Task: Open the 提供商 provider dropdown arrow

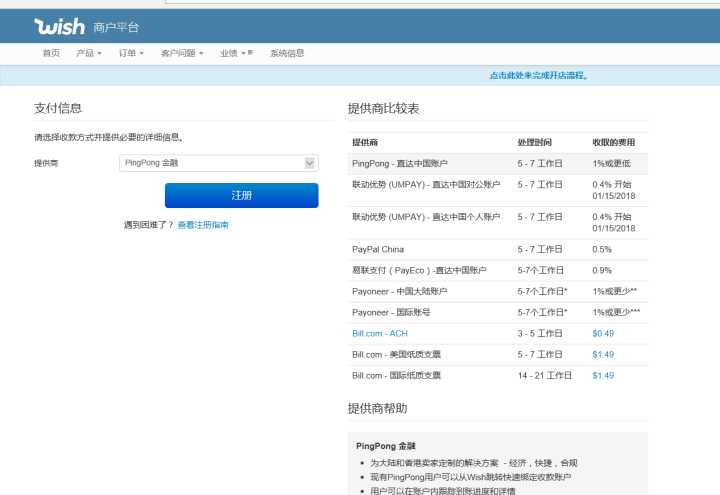Action: pos(310,162)
